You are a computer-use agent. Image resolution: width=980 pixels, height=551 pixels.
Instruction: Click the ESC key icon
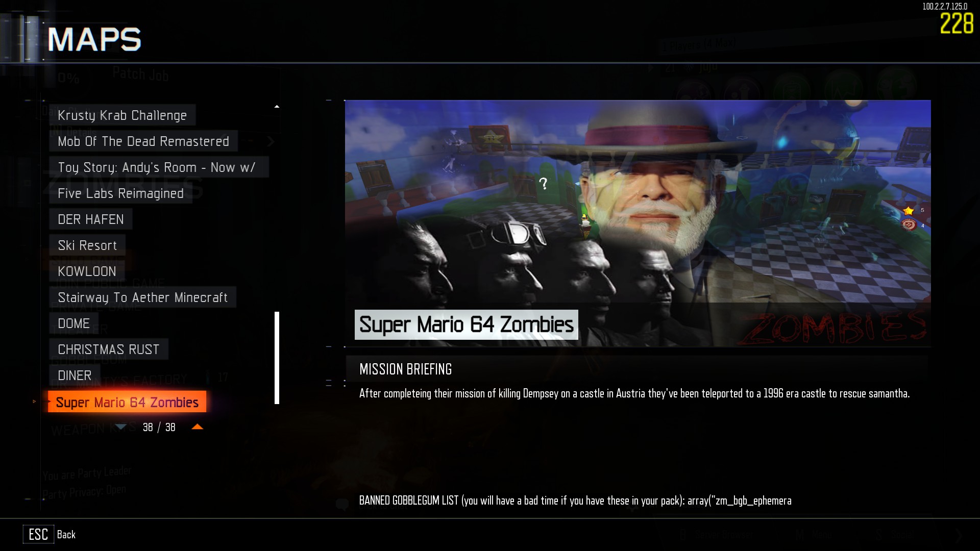[x=38, y=534]
